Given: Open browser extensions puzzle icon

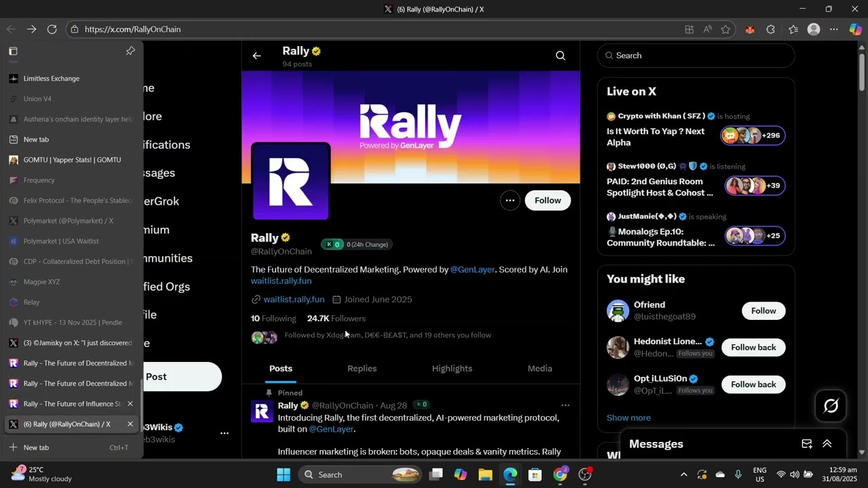Looking at the screenshot, I should pos(770,29).
